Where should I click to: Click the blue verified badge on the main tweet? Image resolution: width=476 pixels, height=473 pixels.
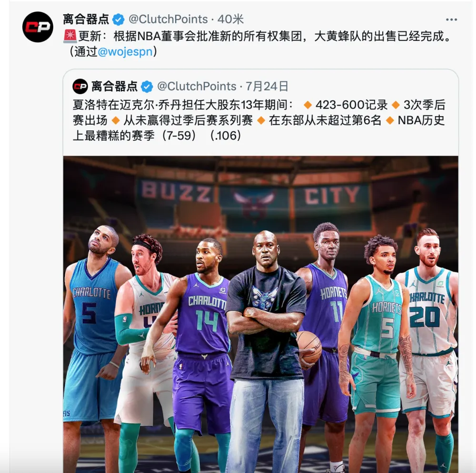point(118,20)
